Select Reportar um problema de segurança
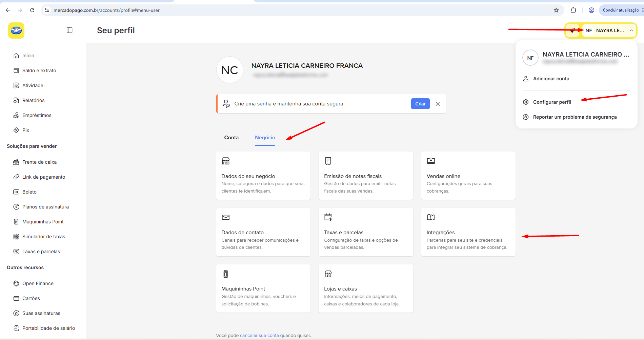Screen dimensions: 644x340 pos(575,117)
